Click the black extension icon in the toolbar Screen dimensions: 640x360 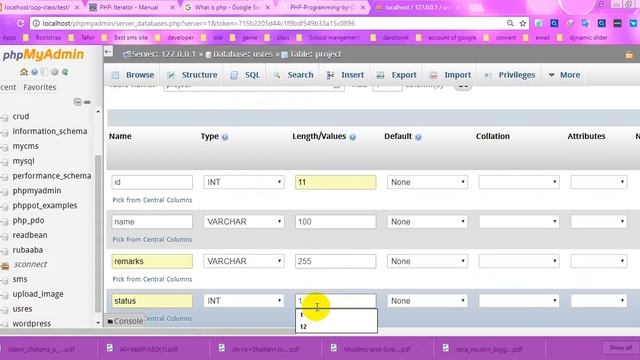(x=617, y=23)
